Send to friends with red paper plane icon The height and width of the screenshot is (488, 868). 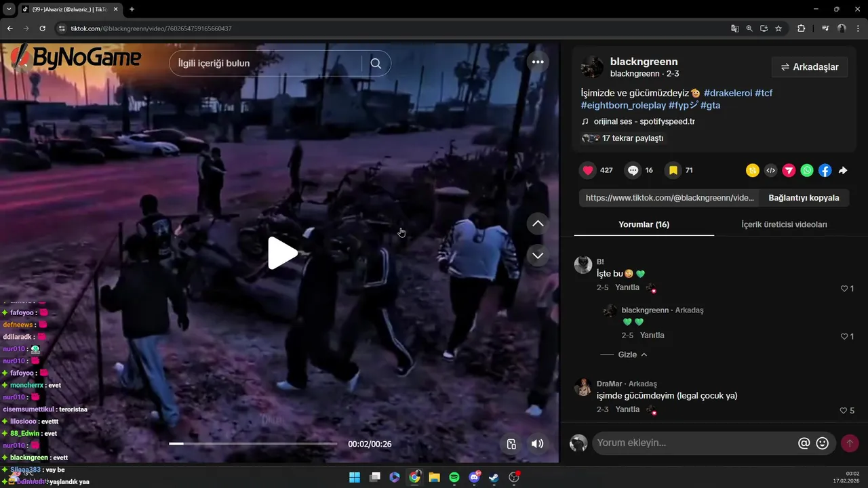click(x=789, y=171)
